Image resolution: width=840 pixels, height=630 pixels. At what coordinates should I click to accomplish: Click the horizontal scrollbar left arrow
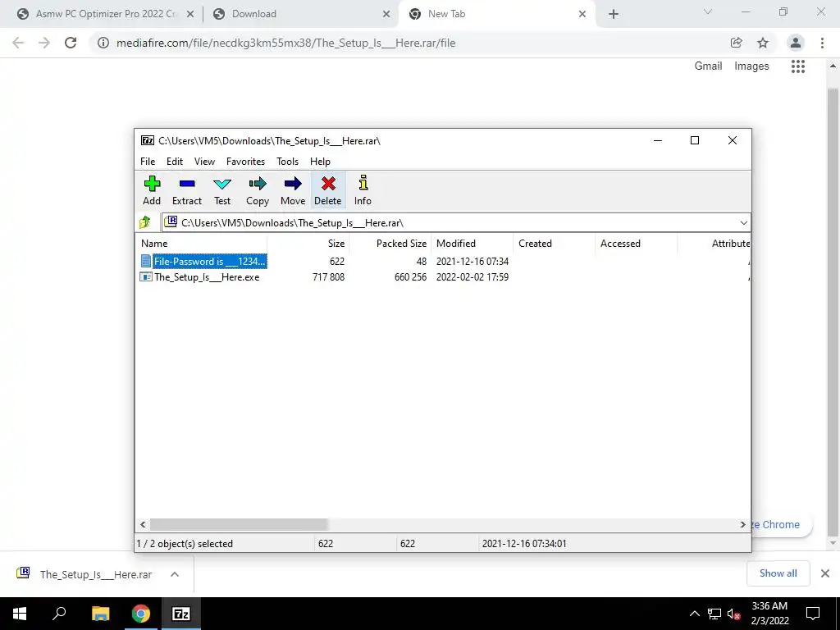click(143, 524)
